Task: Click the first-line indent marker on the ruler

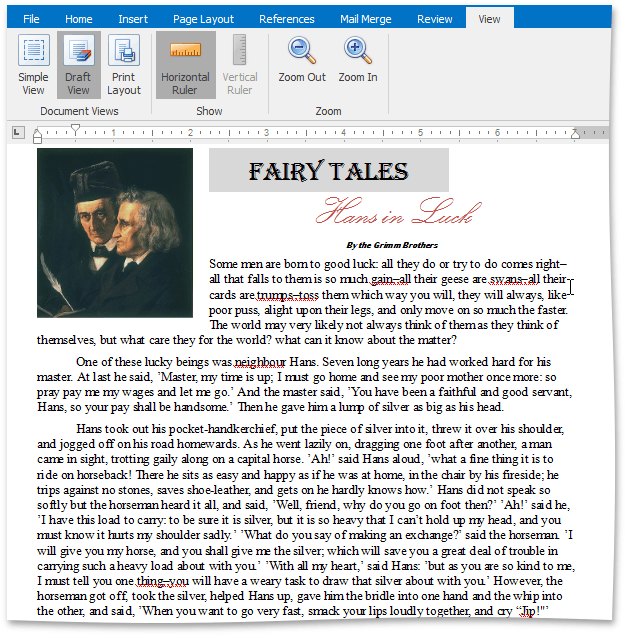Action: click(75, 129)
